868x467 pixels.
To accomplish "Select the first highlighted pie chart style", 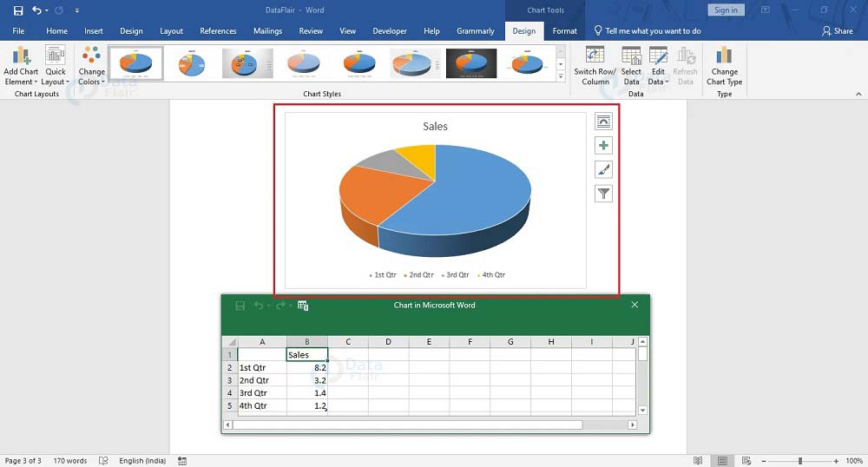I will pos(135,63).
